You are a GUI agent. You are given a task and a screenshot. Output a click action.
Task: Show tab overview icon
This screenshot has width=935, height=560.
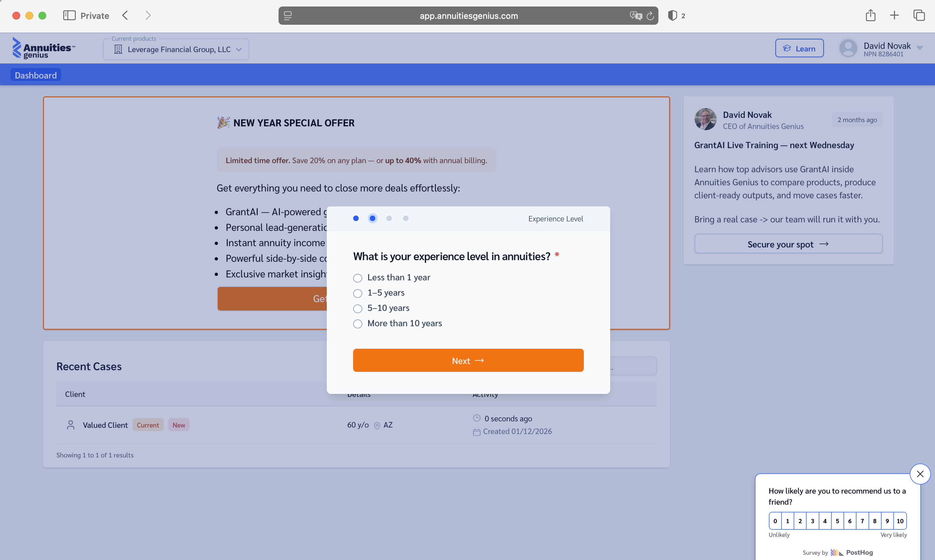[919, 16]
